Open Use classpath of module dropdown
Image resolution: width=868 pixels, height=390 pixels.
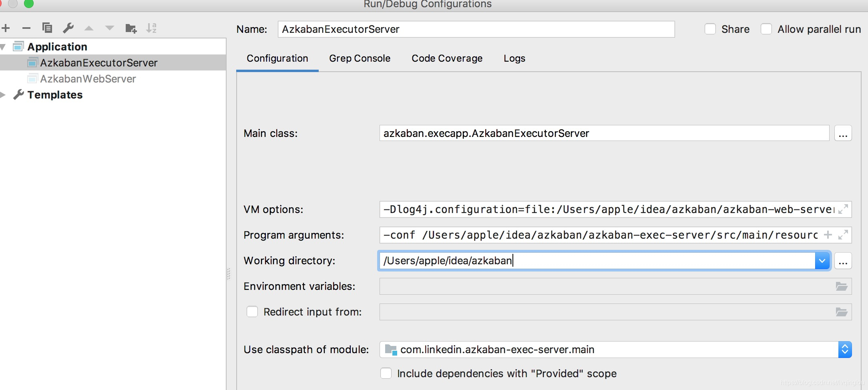615,350
